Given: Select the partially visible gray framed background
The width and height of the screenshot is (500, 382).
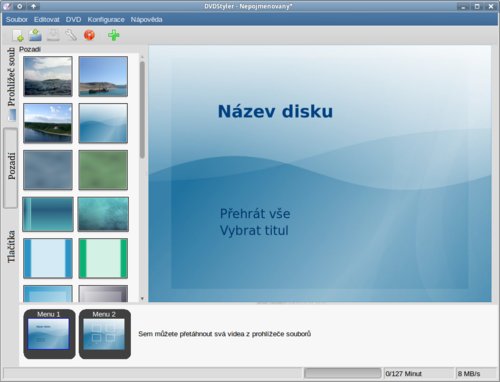Looking at the screenshot, I should click(x=103, y=294).
